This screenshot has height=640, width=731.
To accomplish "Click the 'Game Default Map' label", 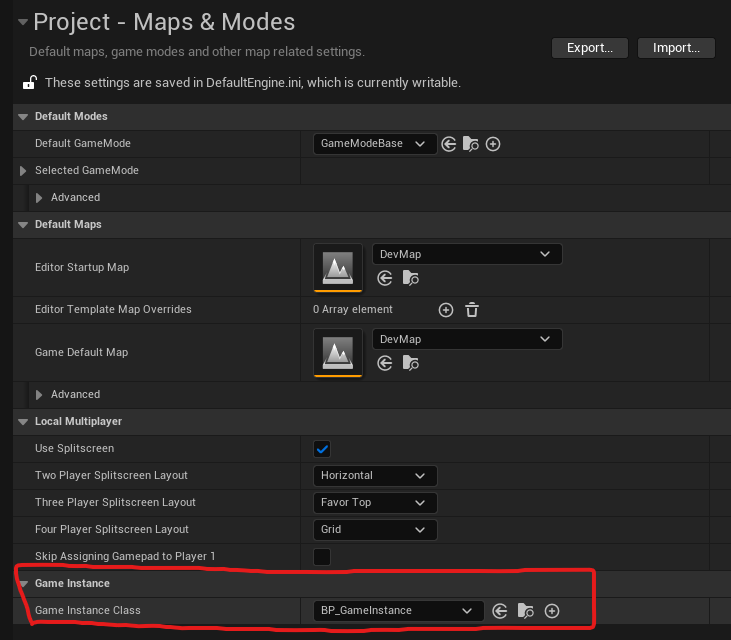I will point(82,352).
